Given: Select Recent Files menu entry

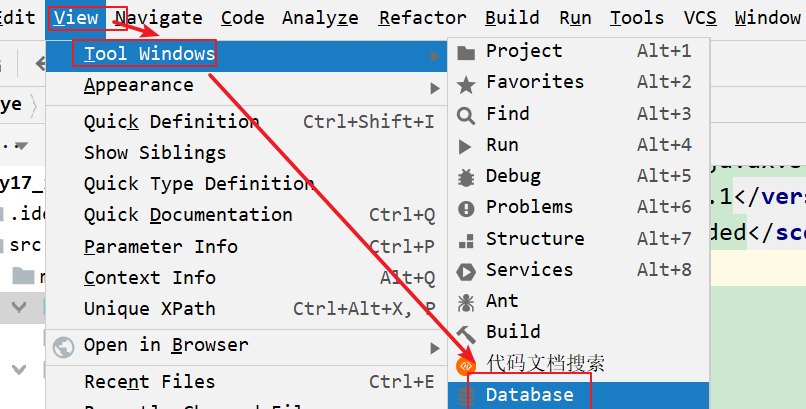Looking at the screenshot, I should [x=149, y=382].
